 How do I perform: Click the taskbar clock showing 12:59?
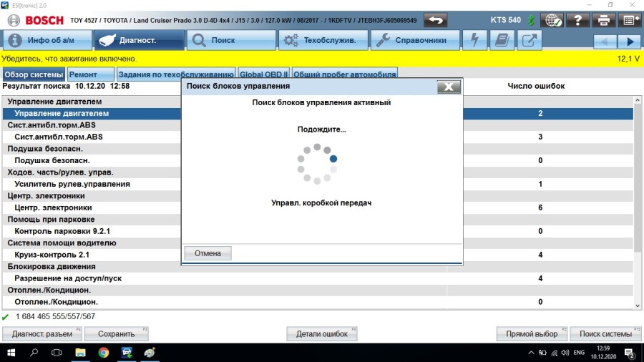click(603, 353)
